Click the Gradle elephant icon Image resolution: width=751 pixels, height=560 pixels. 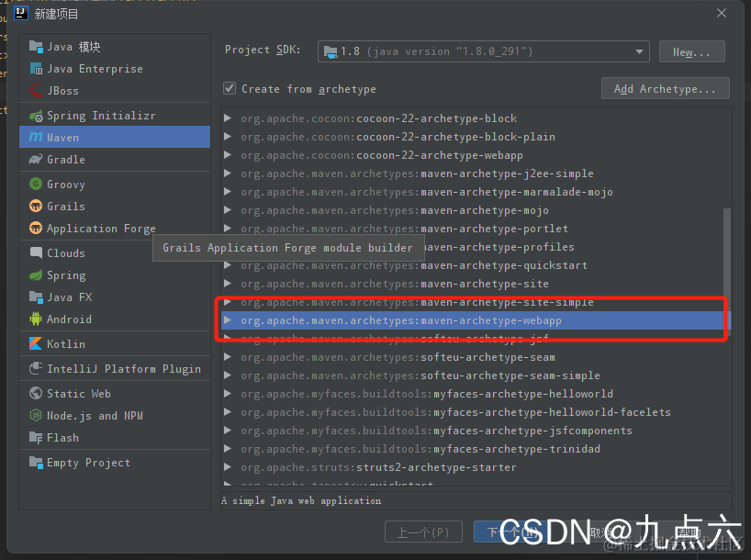(x=36, y=160)
